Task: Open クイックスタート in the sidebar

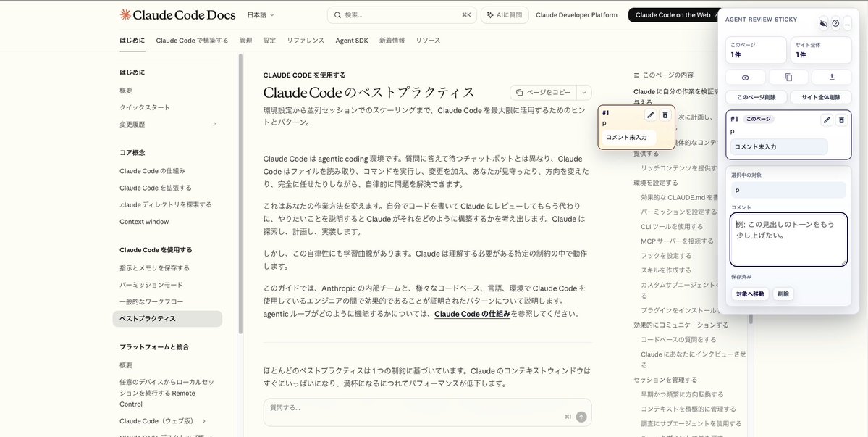Action: (x=145, y=107)
